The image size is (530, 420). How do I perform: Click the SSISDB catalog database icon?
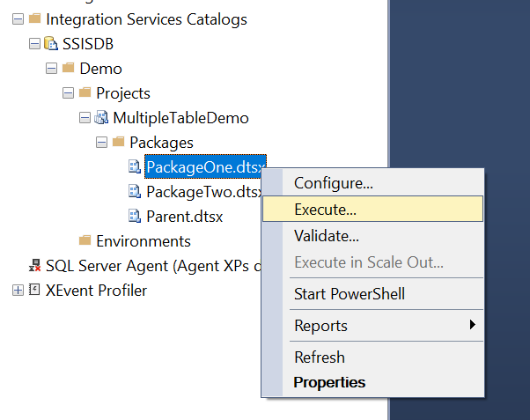[x=51, y=44]
